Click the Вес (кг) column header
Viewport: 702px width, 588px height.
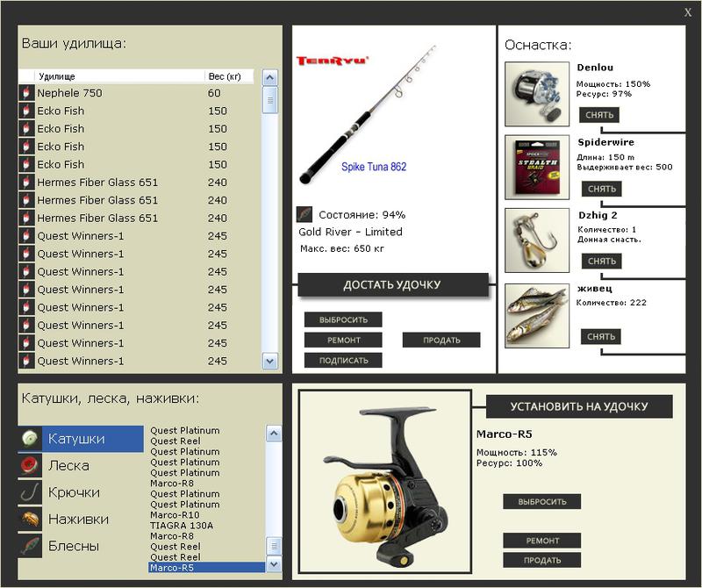coord(229,76)
